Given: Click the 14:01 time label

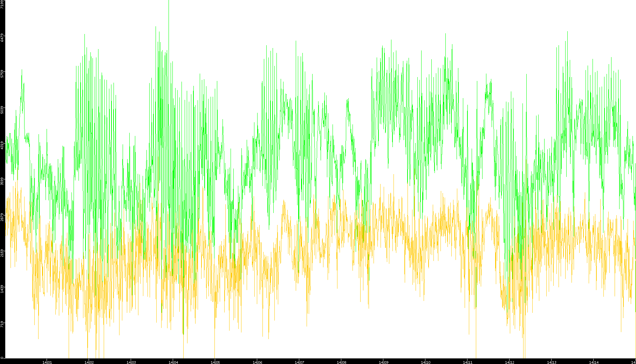Looking at the screenshot, I should 47,362.
